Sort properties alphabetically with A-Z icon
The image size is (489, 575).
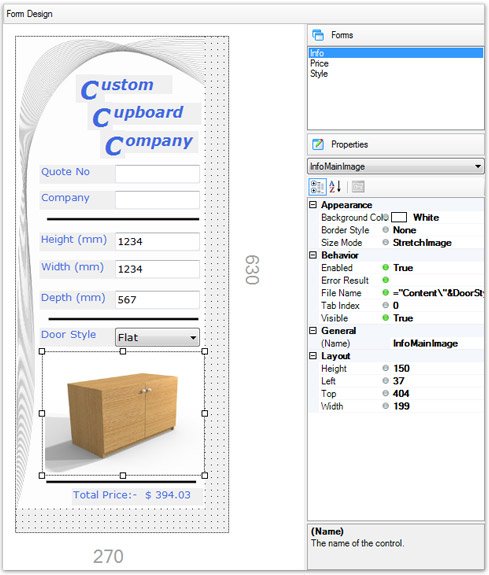(x=335, y=187)
